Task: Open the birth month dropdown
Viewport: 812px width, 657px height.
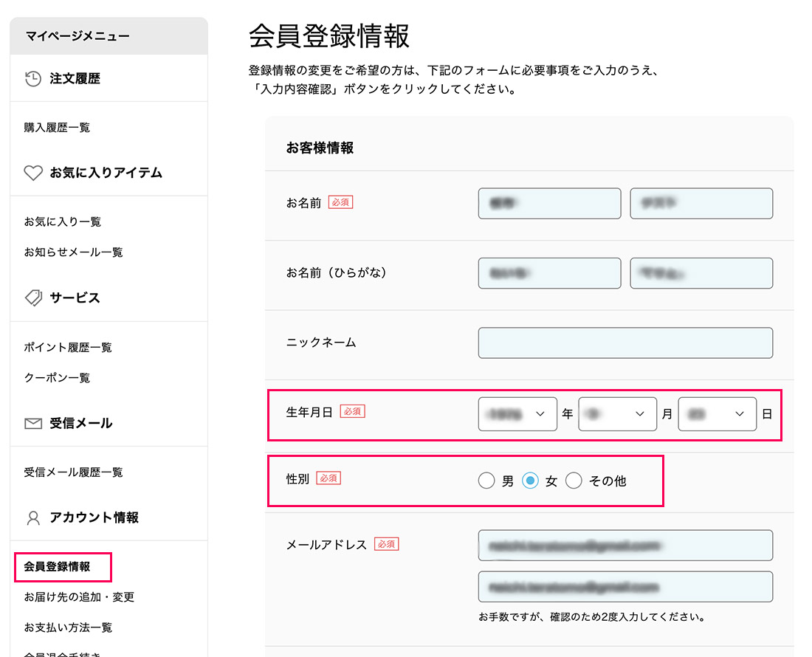Action: [x=617, y=414]
